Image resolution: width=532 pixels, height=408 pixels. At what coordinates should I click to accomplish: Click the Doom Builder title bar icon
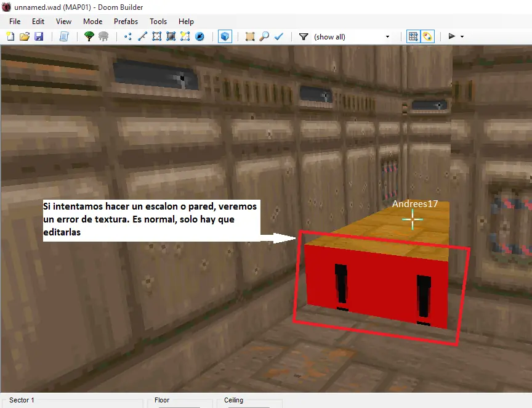6,7
